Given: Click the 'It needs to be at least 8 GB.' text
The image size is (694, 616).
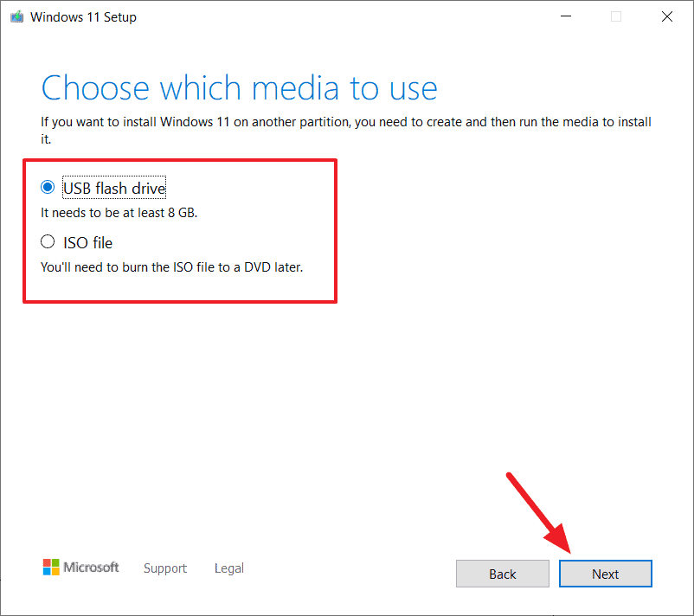Looking at the screenshot, I should click(119, 213).
